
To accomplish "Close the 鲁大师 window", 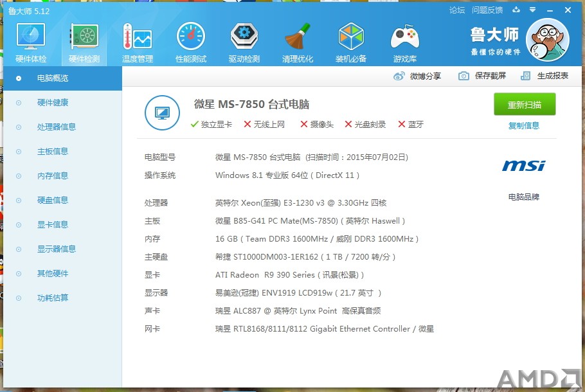I will coord(568,10).
